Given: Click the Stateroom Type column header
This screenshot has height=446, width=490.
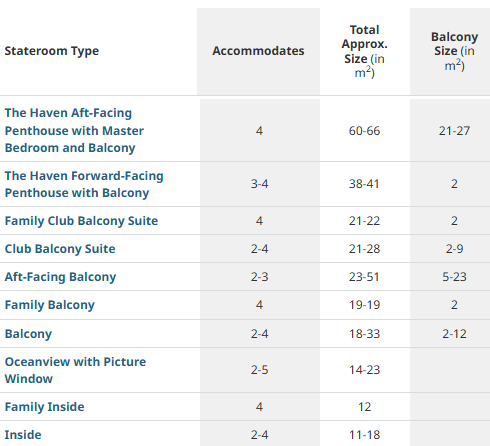Looking at the screenshot, I should coord(52,51).
